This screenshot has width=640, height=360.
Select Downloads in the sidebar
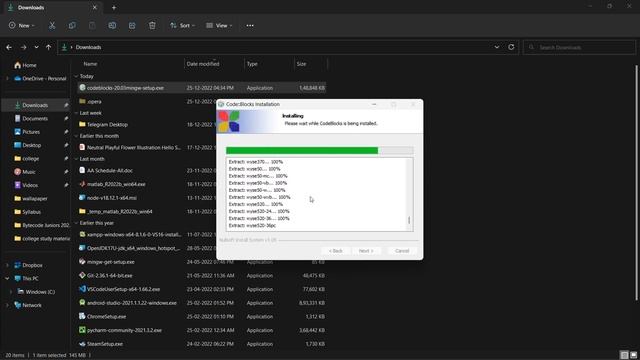point(35,105)
